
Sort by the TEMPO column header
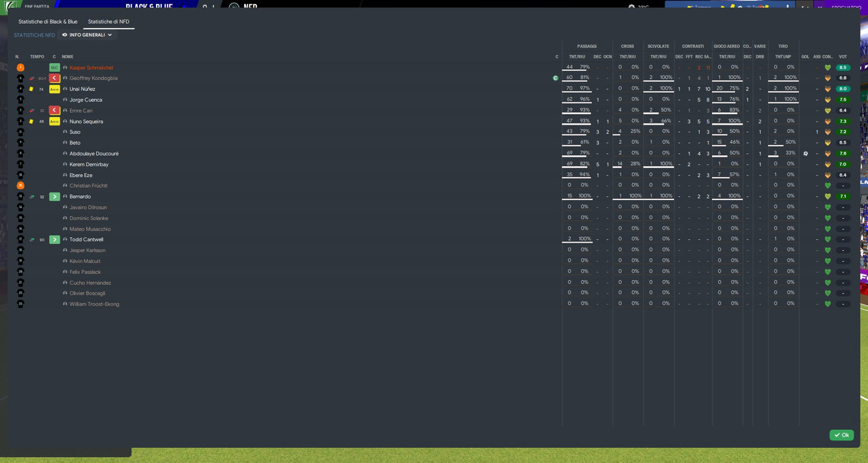[37, 57]
